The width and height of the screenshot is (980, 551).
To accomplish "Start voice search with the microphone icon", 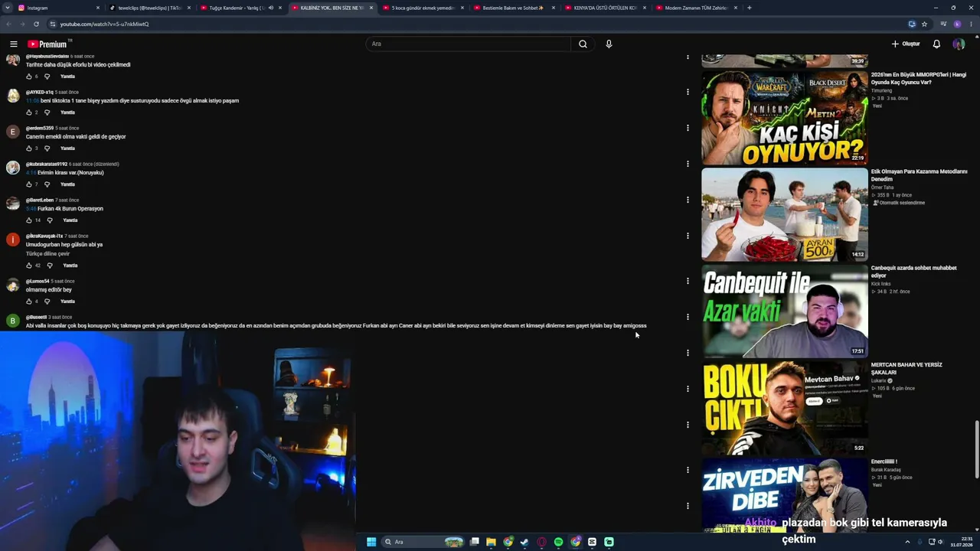I will (609, 44).
